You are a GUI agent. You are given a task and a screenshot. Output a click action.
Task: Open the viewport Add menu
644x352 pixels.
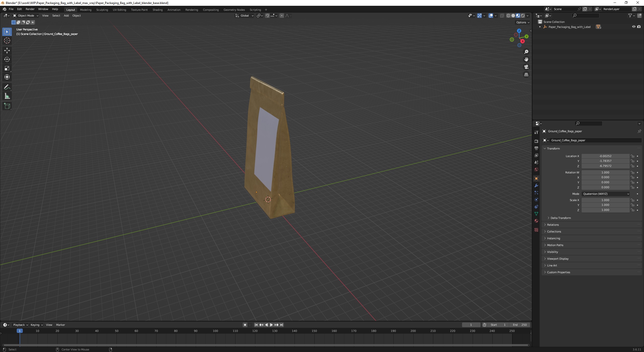click(x=66, y=16)
